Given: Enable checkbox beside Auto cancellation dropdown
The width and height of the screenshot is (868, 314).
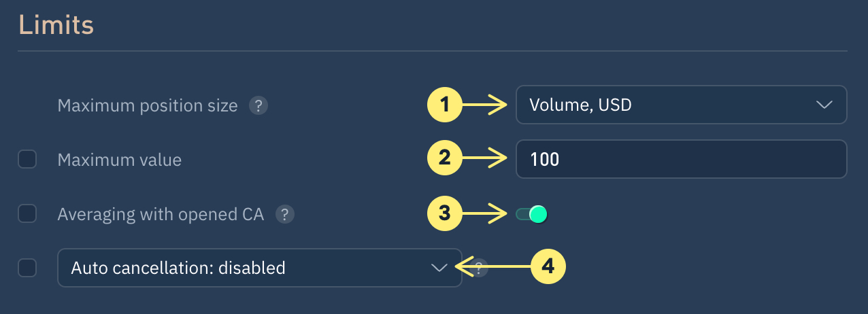Looking at the screenshot, I should coord(27,268).
